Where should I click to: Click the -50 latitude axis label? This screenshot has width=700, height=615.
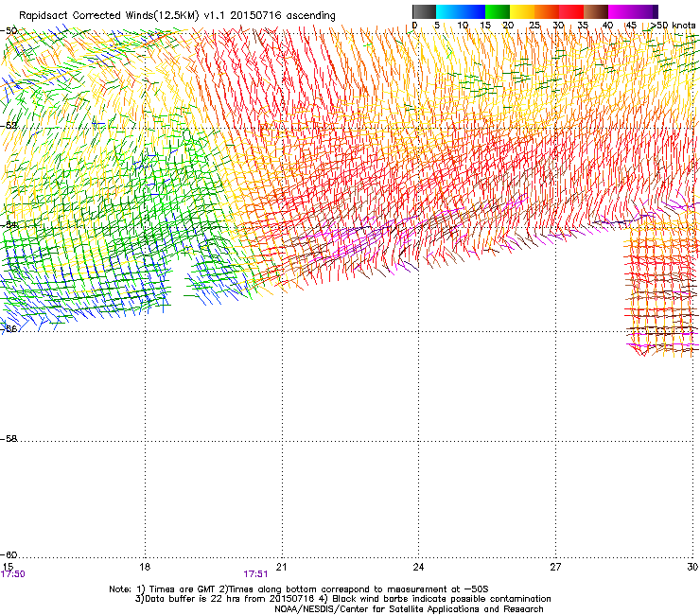(9, 31)
